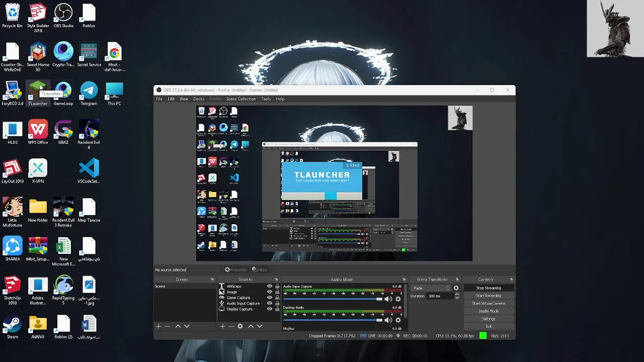Open TLauncher desktop icon

[x=38, y=94]
